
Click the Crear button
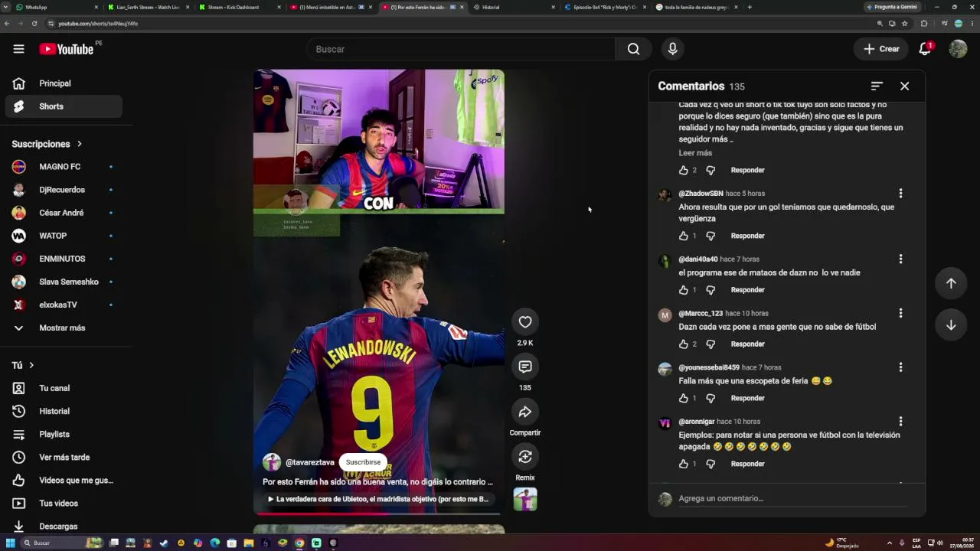click(882, 49)
